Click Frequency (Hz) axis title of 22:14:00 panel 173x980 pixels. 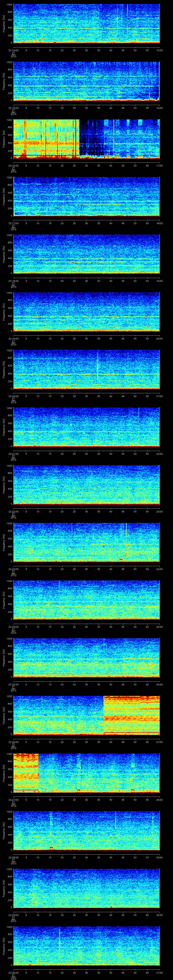pyautogui.click(x=4, y=24)
